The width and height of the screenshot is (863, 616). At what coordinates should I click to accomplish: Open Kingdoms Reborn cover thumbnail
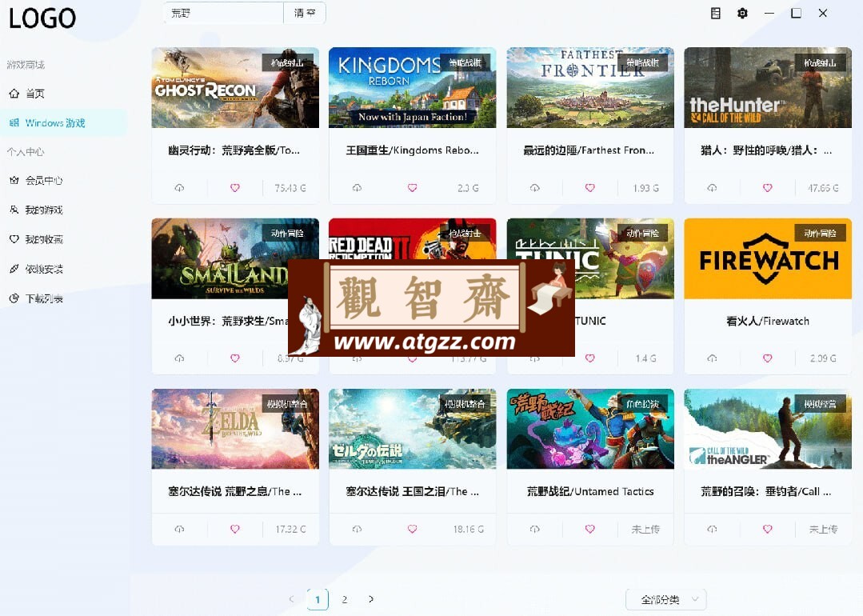[x=412, y=87]
